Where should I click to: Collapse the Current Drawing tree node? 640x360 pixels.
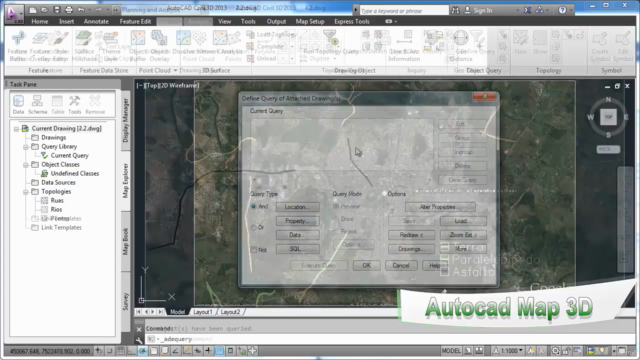pyautogui.click(x=16, y=129)
